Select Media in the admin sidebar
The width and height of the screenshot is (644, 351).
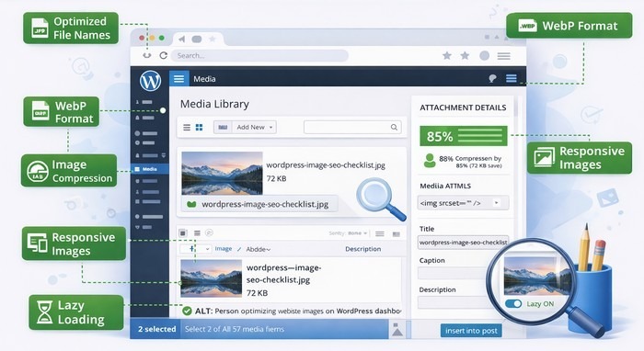pyautogui.click(x=150, y=169)
